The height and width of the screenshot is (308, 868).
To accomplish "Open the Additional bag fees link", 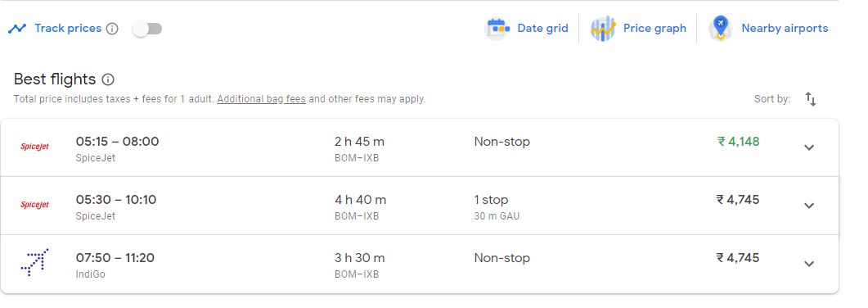I will 261,100.
